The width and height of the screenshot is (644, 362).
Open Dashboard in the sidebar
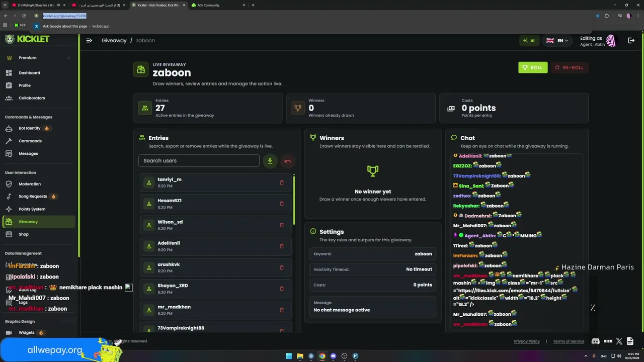tap(39, 73)
